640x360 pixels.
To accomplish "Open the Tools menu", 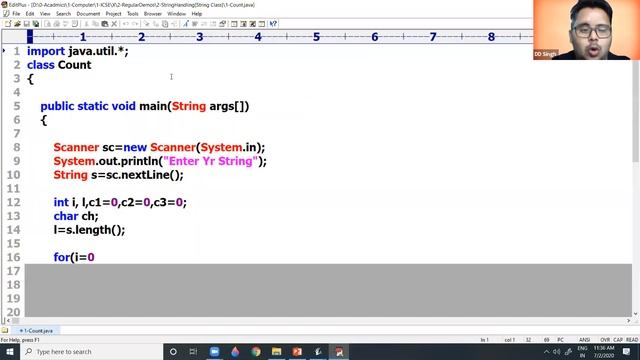I will point(133,13).
